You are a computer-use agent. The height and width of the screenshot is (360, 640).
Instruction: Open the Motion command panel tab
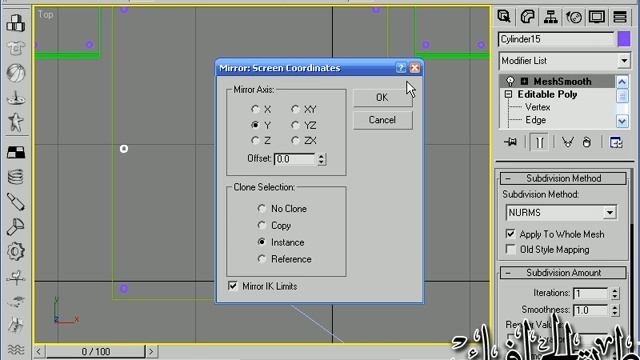click(574, 17)
